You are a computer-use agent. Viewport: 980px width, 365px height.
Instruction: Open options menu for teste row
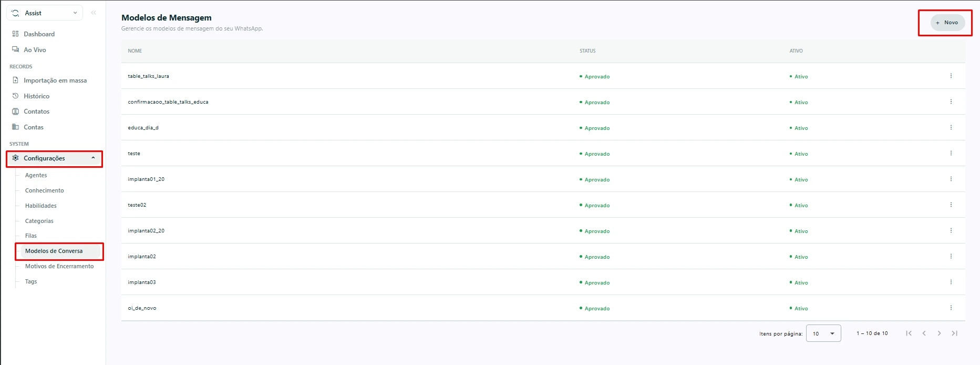951,154
